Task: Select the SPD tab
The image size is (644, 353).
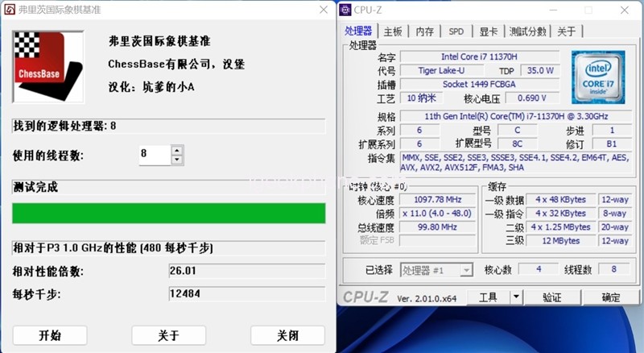Action: coord(456,31)
